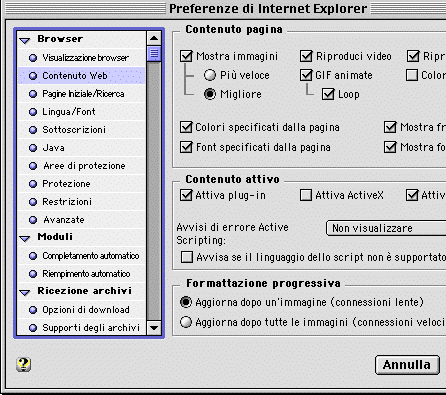Open the Non visualizzare dropdown
446x395 pixels.
[x=386, y=228]
